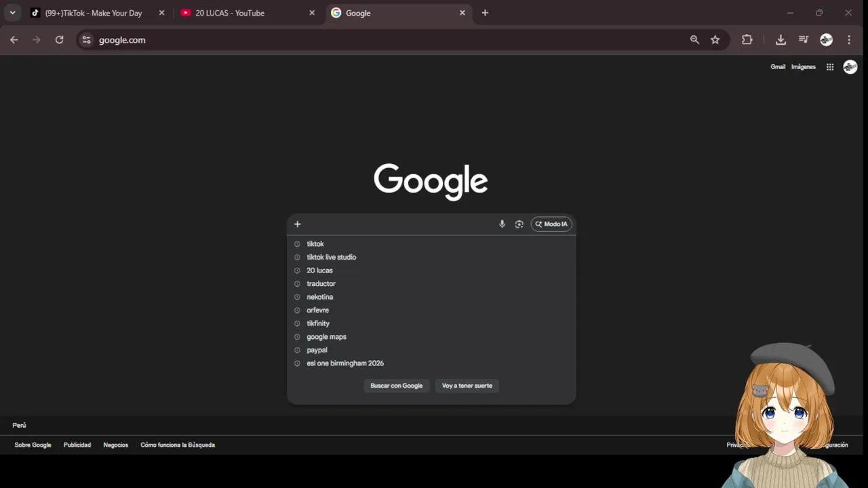Click the clock icon beside 'paypal'
This screenshot has width=868, height=488.
pyautogui.click(x=297, y=350)
